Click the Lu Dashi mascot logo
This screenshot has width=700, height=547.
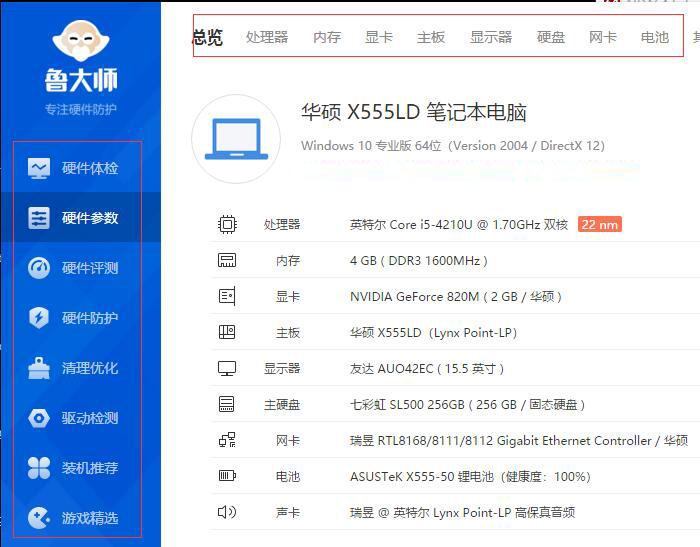(81, 40)
